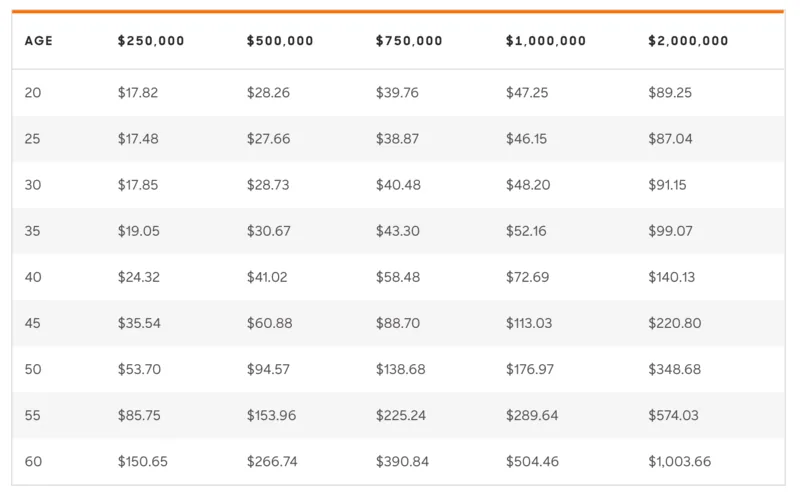
Task: Click the AGE column header
Action: 38,42
